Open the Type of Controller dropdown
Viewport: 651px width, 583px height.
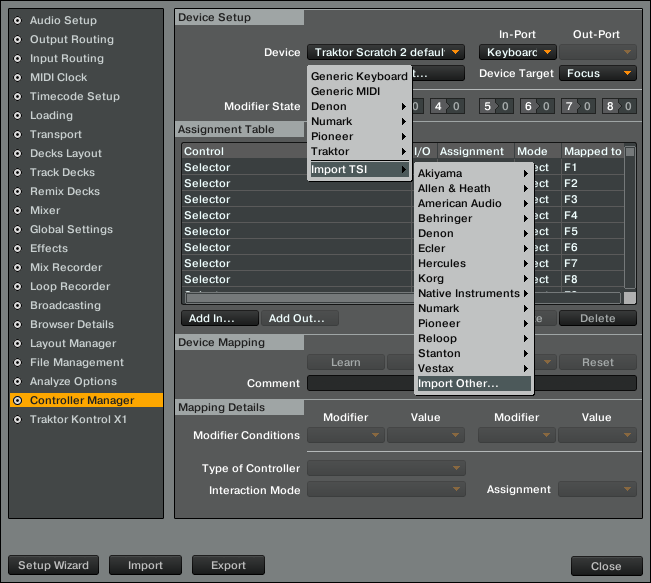(x=386, y=468)
